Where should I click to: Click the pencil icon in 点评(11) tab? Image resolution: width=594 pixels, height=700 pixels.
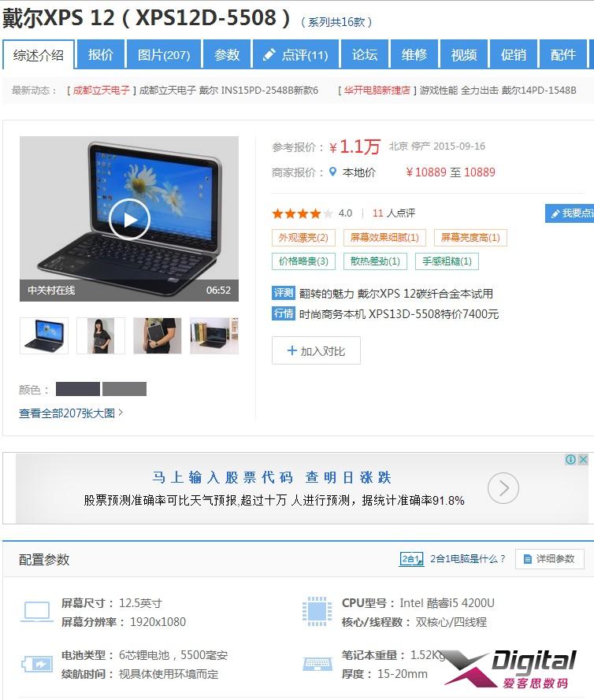tap(269, 55)
